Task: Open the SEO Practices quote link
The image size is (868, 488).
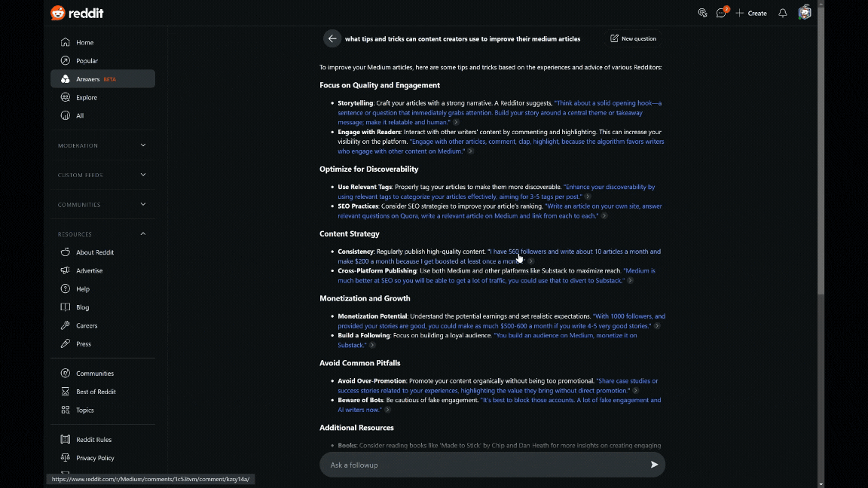Action: (x=500, y=211)
